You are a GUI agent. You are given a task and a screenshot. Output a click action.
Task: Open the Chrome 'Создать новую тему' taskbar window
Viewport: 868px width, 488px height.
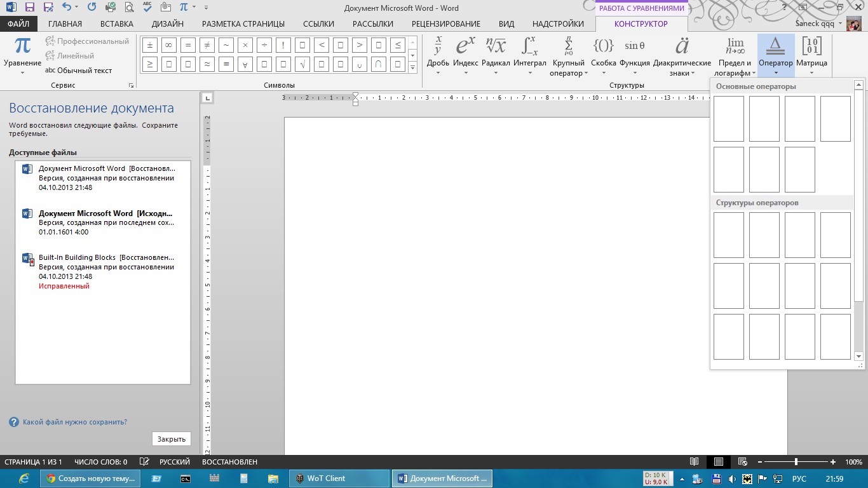coord(91,478)
